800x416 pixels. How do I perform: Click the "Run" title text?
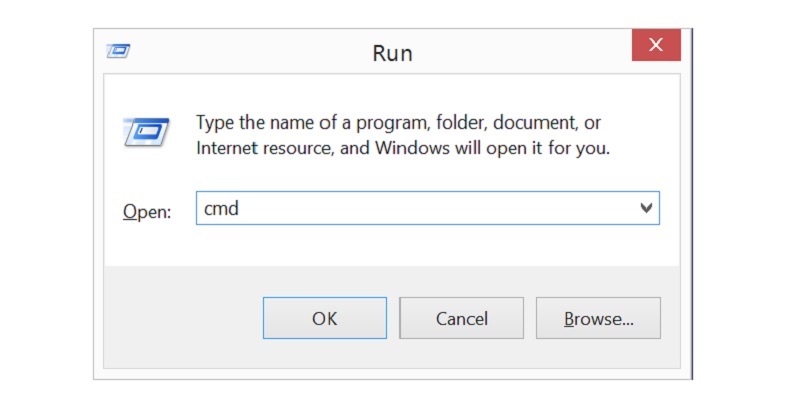[x=393, y=52]
